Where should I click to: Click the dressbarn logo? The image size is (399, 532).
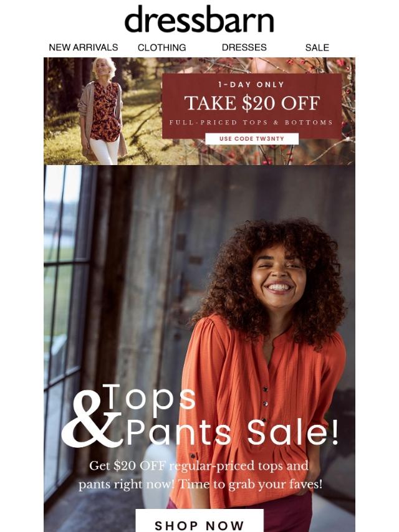pos(199,19)
